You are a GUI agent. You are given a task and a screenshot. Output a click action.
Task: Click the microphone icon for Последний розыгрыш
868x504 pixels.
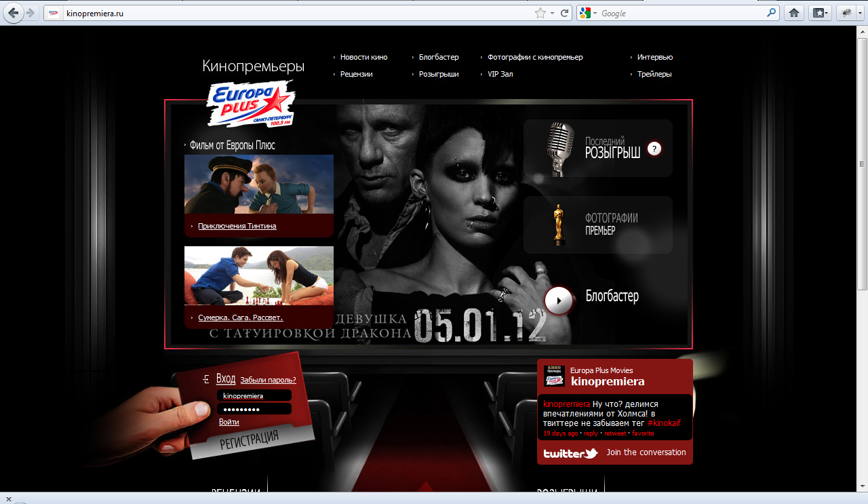(561, 149)
